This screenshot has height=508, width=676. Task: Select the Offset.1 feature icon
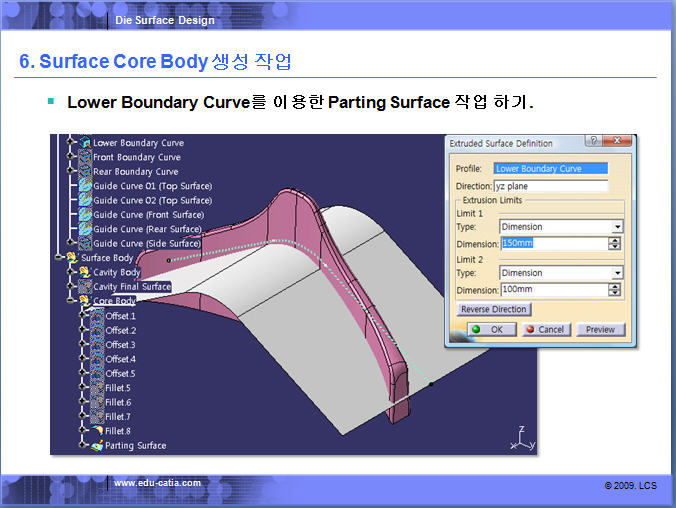(x=97, y=316)
